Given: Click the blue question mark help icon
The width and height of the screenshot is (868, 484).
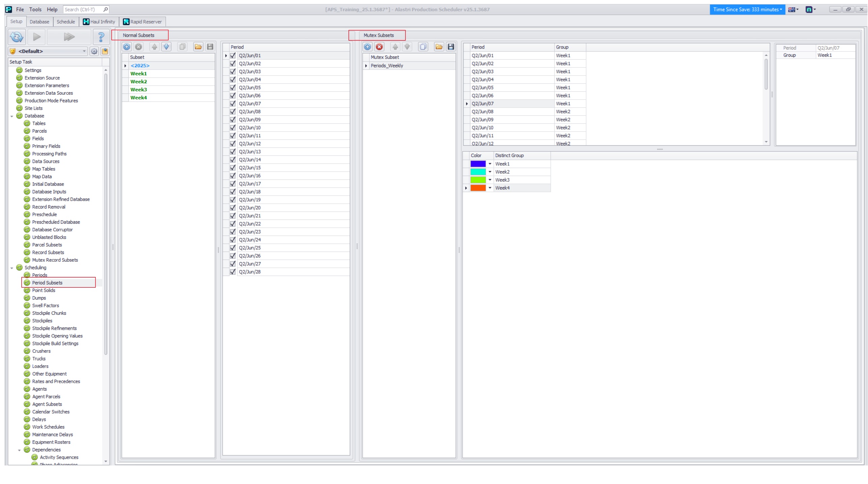Looking at the screenshot, I should pos(101,37).
